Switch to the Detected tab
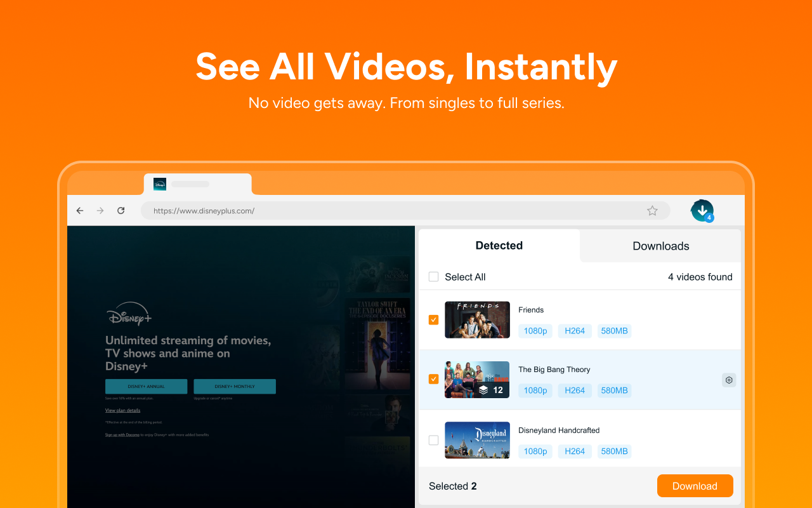The height and width of the screenshot is (508, 812). [499, 246]
